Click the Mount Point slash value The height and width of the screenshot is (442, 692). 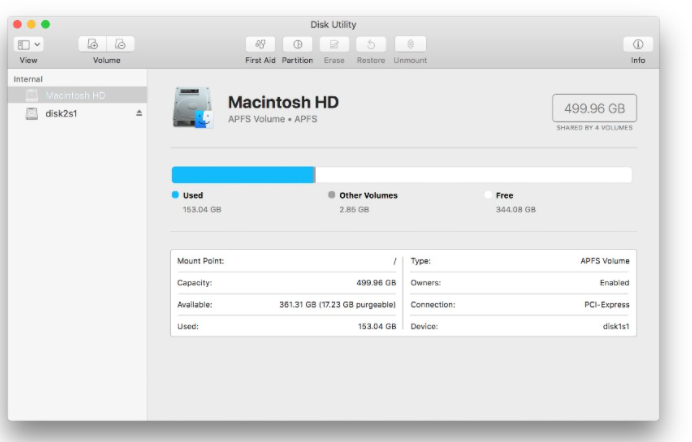point(395,261)
